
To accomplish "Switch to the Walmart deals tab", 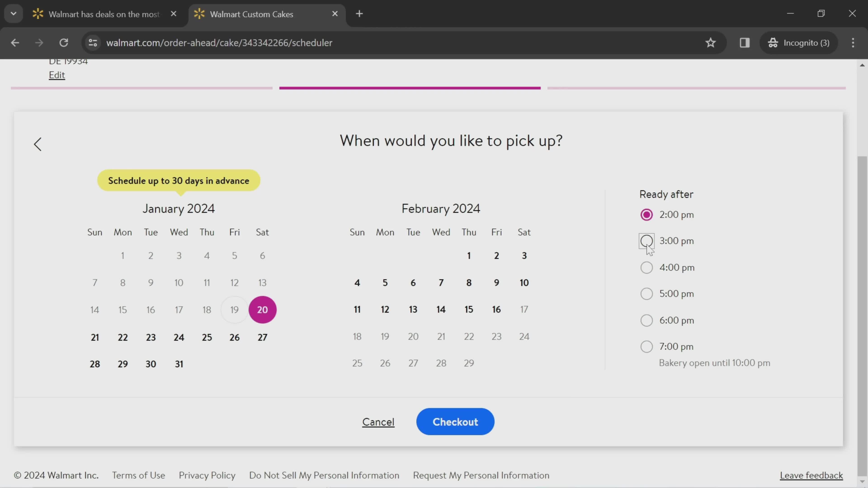I will 104,14.
